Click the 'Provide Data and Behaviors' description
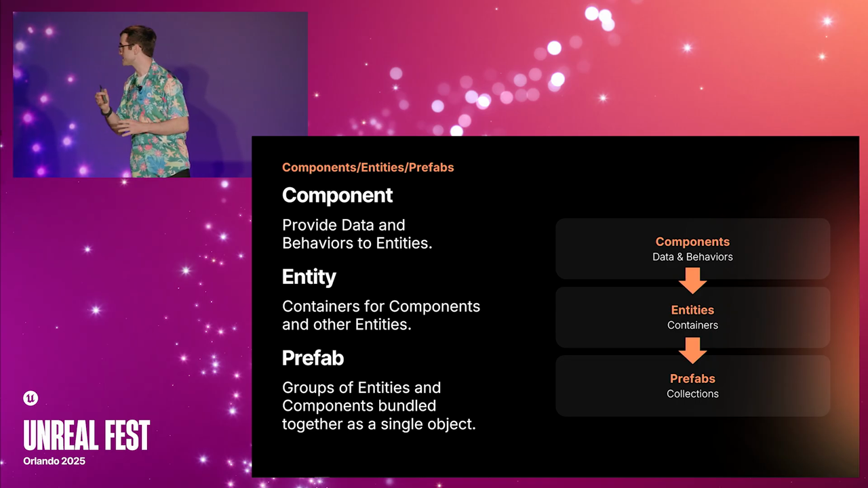Viewport: 868px width, 488px height. coord(357,234)
